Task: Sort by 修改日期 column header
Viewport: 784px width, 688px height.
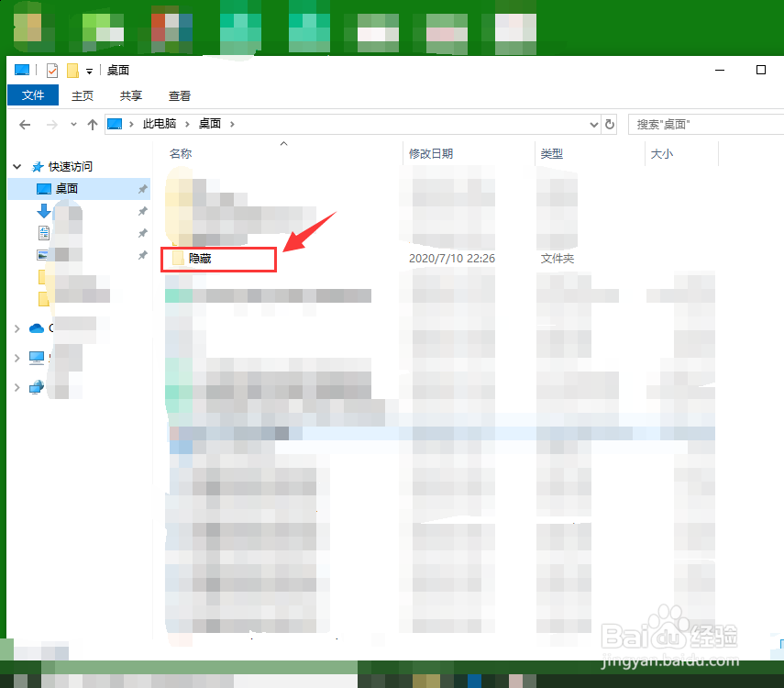Action: (x=431, y=153)
